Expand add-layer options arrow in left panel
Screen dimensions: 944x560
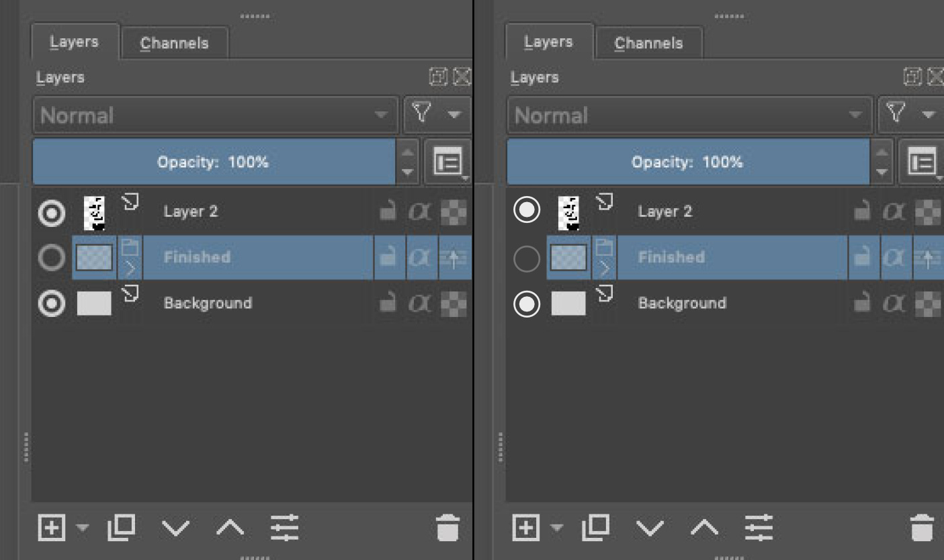click(x=82, y=528)
